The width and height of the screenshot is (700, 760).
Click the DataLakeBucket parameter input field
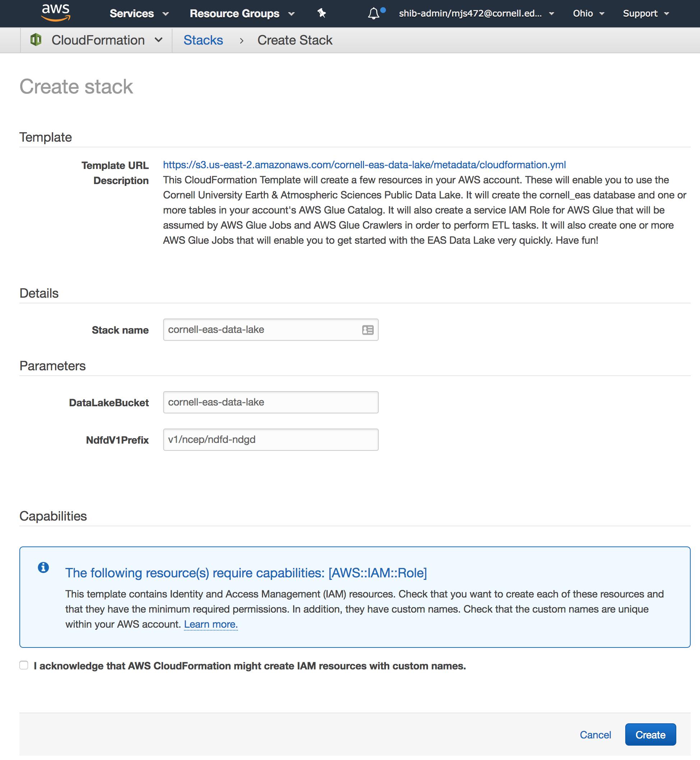271,402
